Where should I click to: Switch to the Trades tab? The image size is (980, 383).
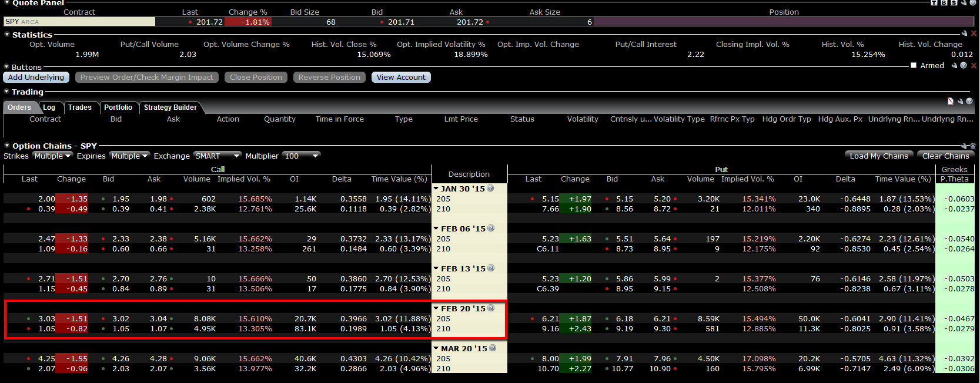click(x=80, y=107)
